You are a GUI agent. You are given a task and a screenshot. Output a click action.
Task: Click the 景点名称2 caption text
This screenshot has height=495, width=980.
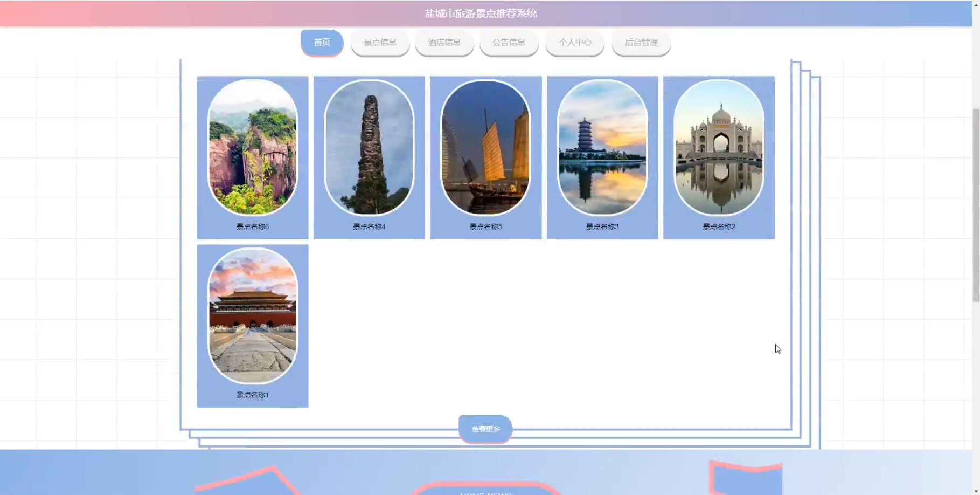point(719,226)
